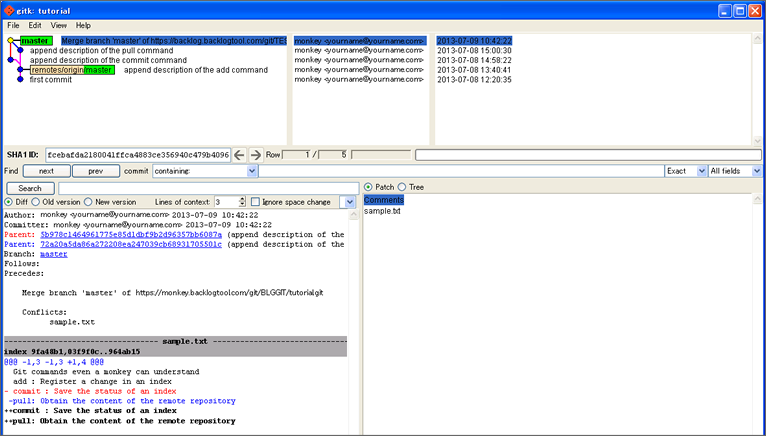Click commit node for pull command description
766x436 pixels.
pos(19,50)
